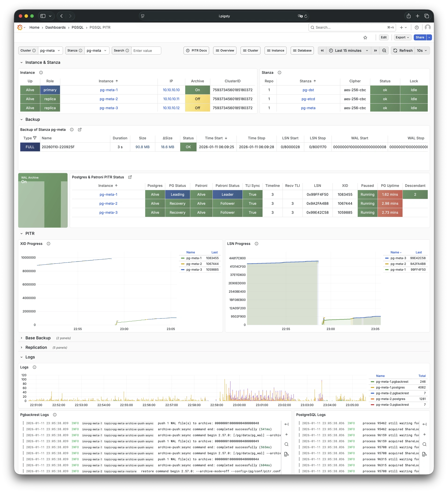
Task: Click the star icon to favorite this dashboard
Action: tap(365, 37)
